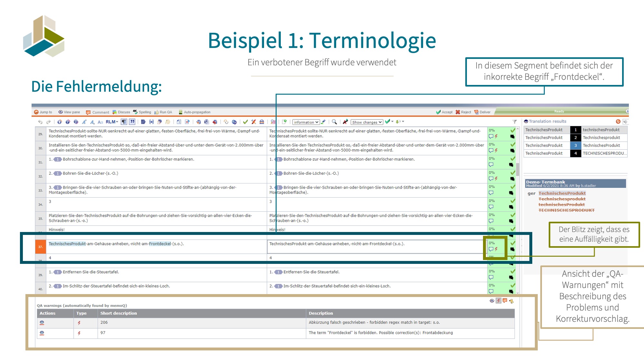
Task: Select translation result 2 Technischesprodukt
Action: point(576,137)
